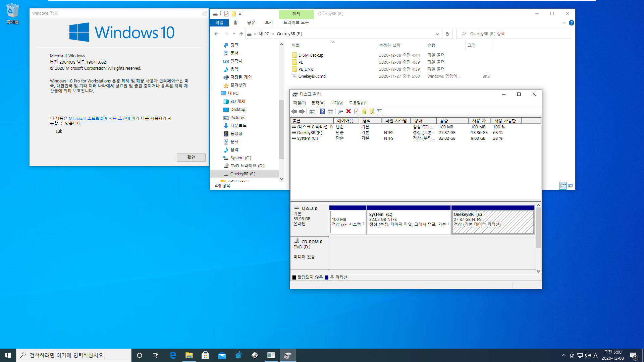
Task: Open 파일(F) menu in Disk Management
Action: 299,103
